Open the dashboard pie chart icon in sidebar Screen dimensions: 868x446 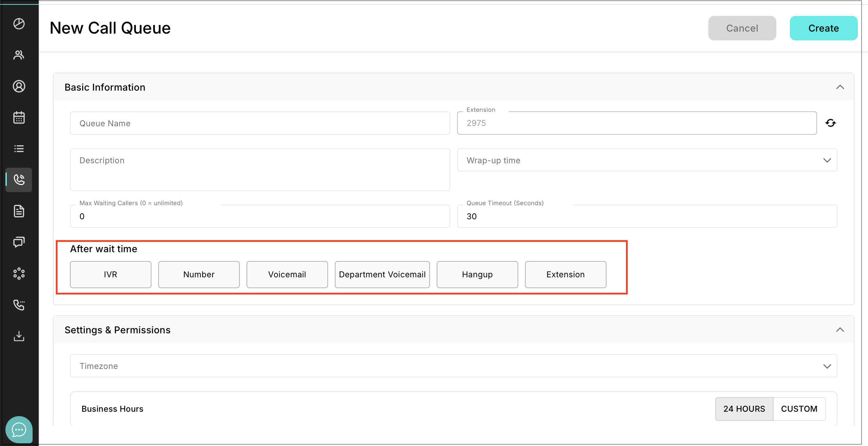pyautogui.click(x=19, y=24)
